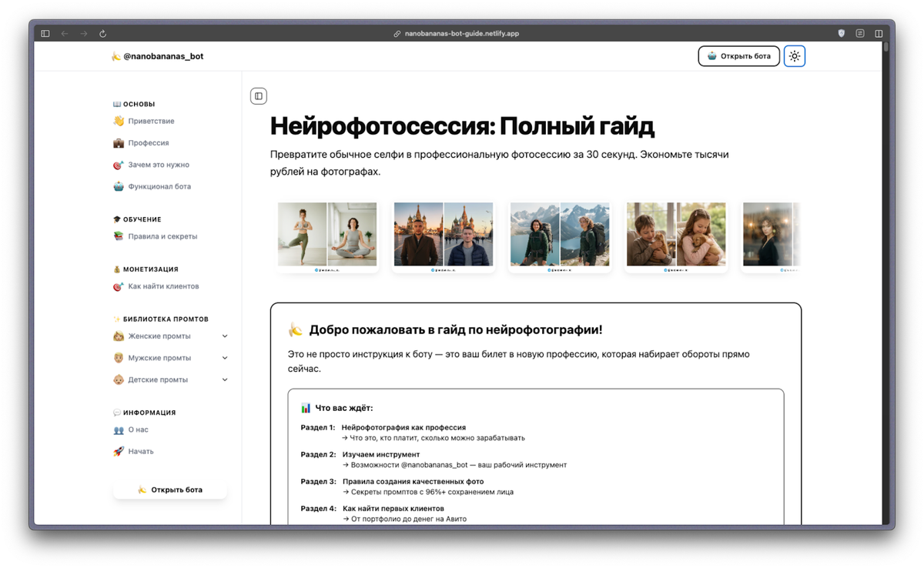Open «Как найти клиентов» in the sidebar
This screenshot has height=568, width=924.
tap(163, 286)
